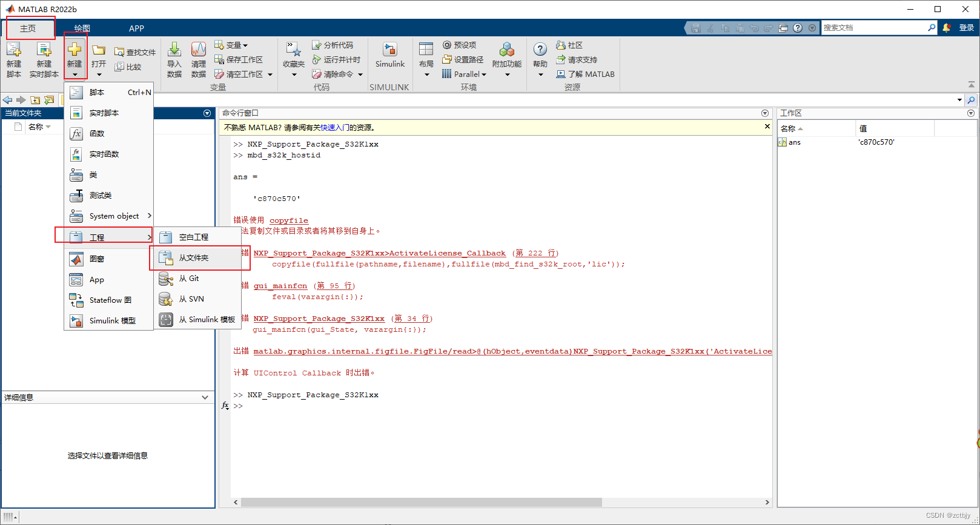This screenshot has width=980, height=525.
Task: Select 从 Simulink 模板 submenu item
Action: pyautogui.click(x=197, y=319)
